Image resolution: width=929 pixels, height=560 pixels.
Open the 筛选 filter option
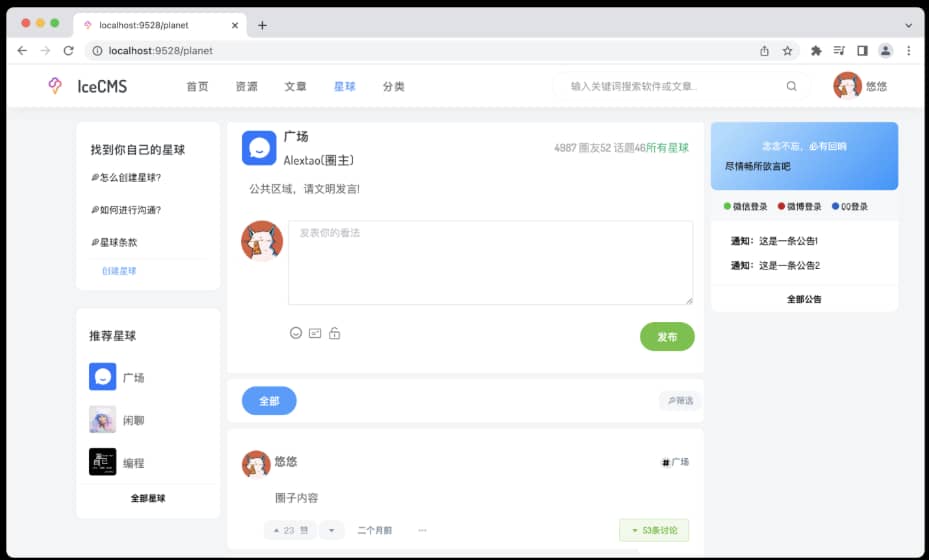pyautogui.click(x=680, y=401)
